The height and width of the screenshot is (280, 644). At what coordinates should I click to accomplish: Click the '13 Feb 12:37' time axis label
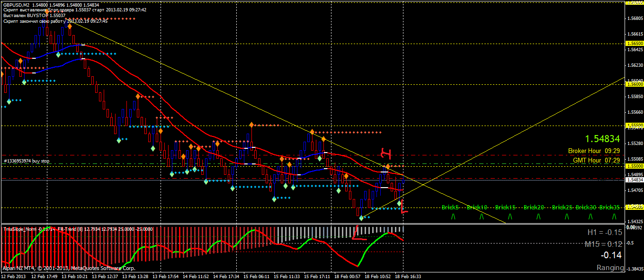tap(104, 276)
